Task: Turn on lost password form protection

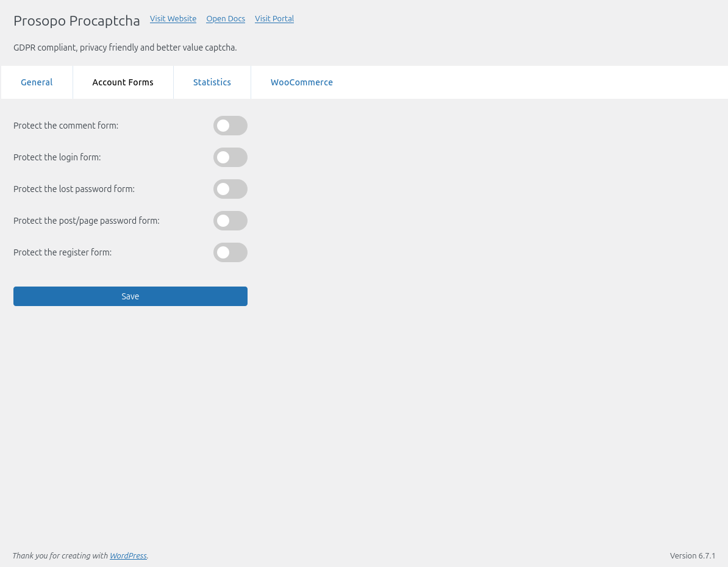Action: click(x=230, y=189)
